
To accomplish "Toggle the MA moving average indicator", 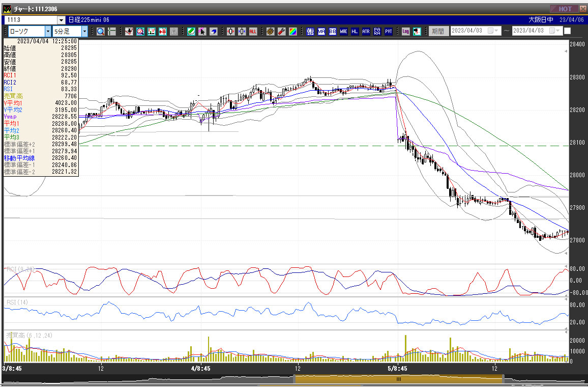I will [321, 32].
